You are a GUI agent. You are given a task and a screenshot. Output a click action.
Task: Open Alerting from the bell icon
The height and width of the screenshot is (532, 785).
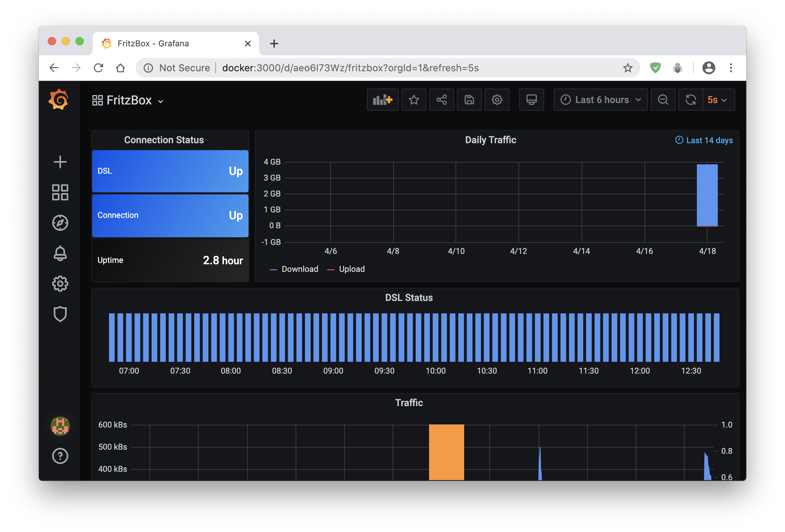point(60,254)
